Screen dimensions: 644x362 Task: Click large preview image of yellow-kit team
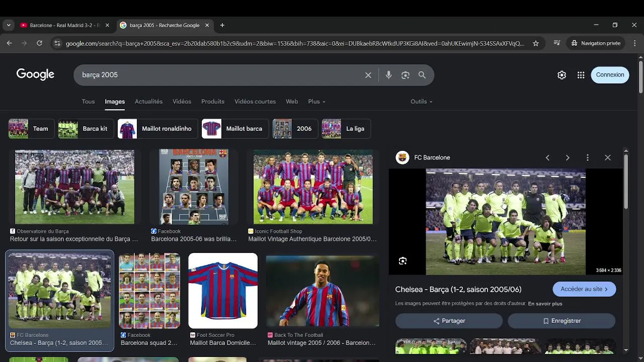[506, 222]
